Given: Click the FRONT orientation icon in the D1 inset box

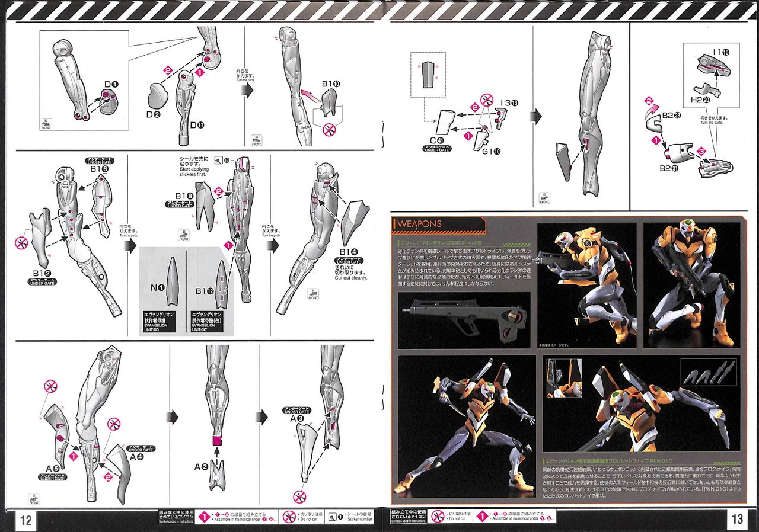Looking at the screenshot, I should click(x=46, y=124).
